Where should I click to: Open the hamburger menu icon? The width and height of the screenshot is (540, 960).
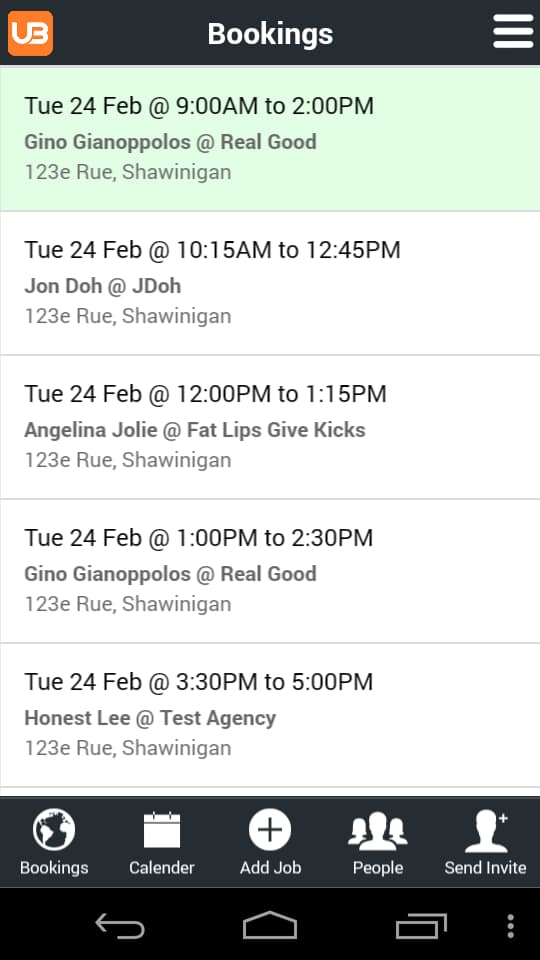click(x=513, y=31)
